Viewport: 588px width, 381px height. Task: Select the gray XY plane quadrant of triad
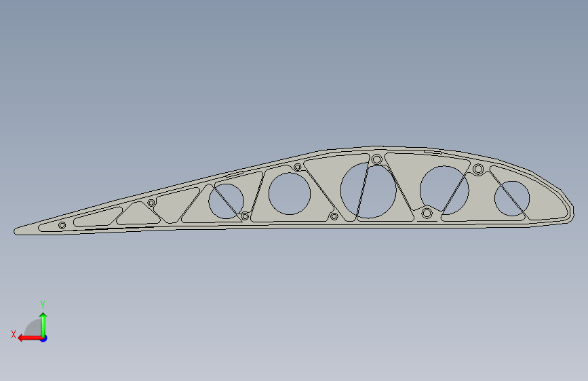click(34, 329)
